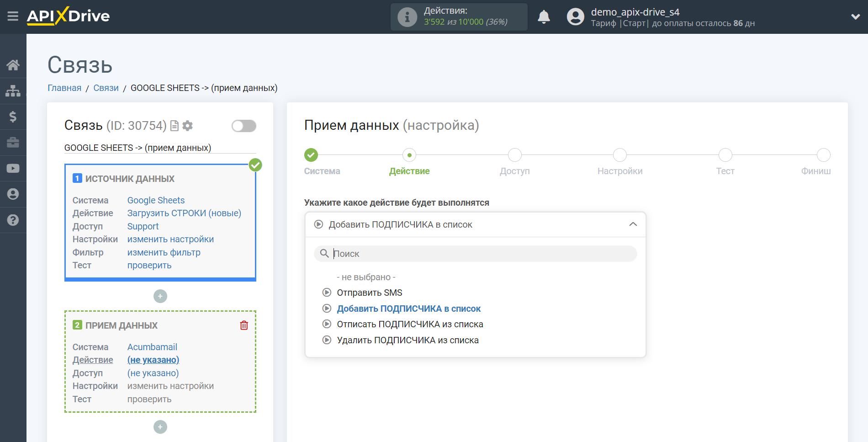868x442 pixels.
Task: Open the connection document copy icon
Action: 174,126
